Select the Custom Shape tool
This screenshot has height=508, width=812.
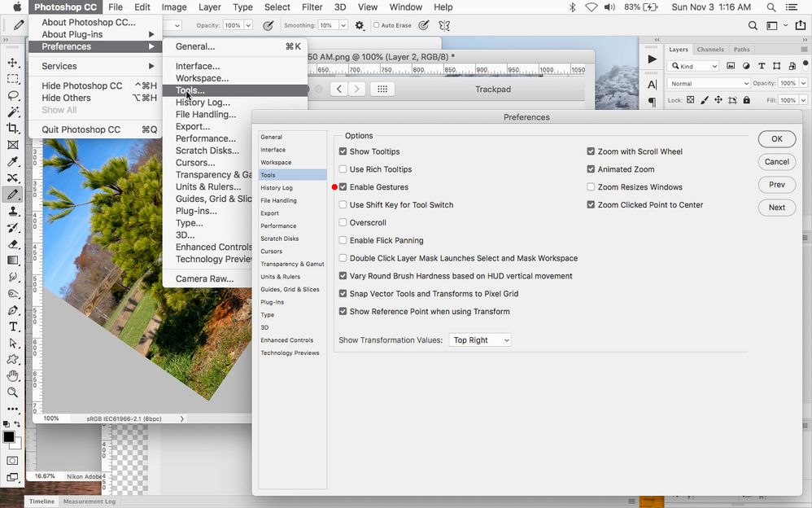12,359
